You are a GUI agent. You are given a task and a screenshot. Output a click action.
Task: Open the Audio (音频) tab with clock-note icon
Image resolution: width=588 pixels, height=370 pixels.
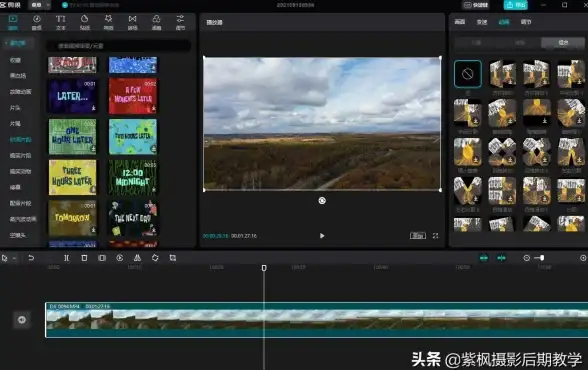[37, 22]
